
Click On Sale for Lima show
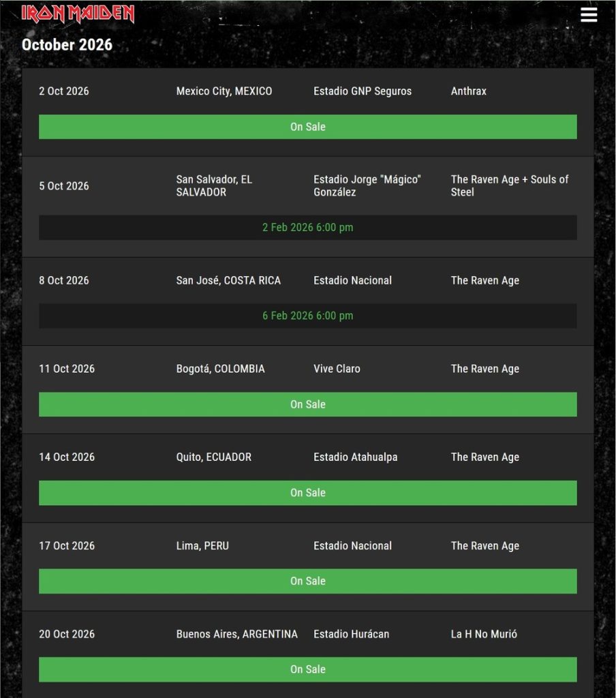click(308, 581)
